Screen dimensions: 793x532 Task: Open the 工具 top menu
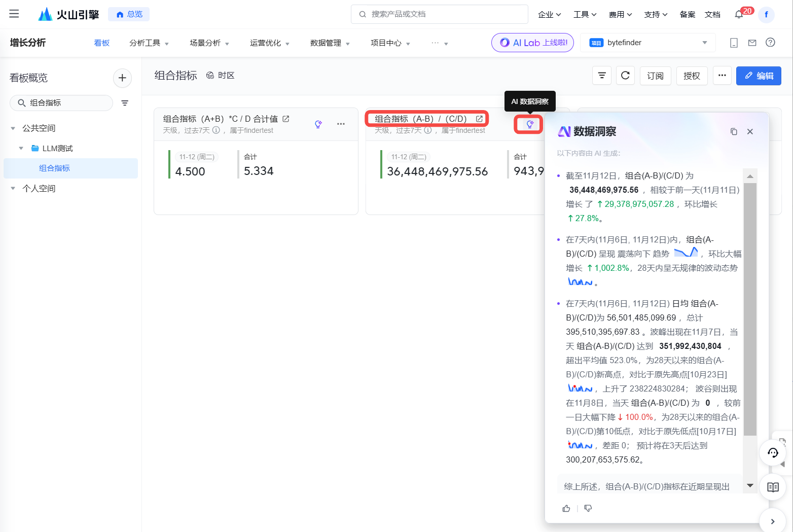click(x=585, y=14)
